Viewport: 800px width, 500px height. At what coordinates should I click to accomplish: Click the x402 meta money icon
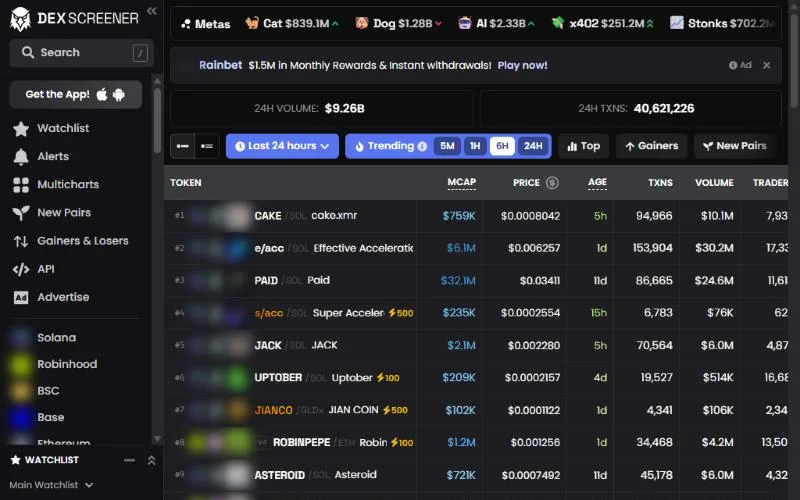tap(558, 23)
